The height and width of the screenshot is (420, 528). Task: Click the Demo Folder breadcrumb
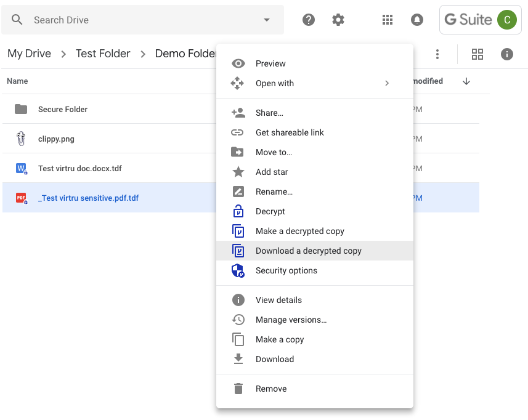point(185,54)
